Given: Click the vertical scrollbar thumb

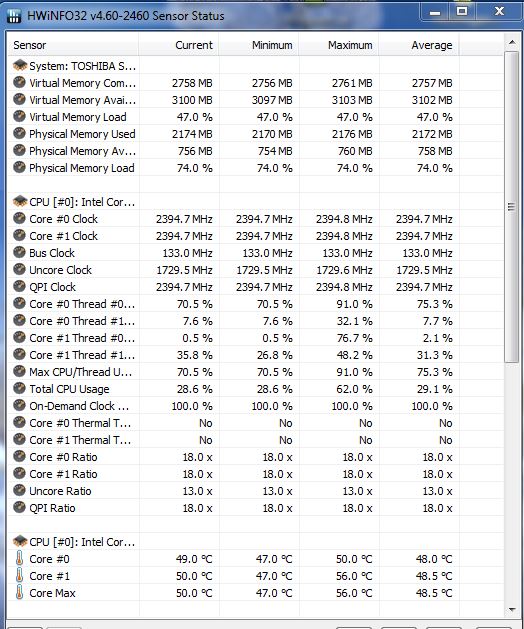Looking at the screenshot, I should 512,207.
